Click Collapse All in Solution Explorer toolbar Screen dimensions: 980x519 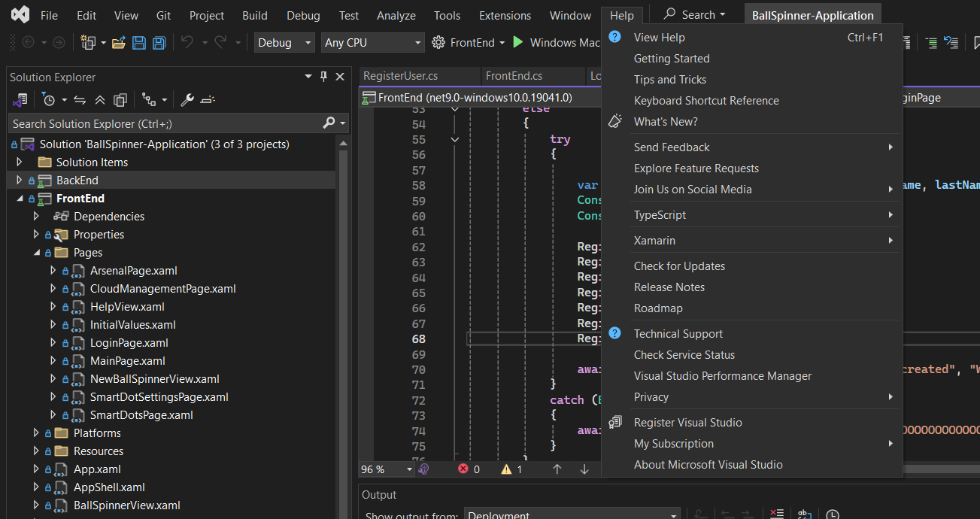pos(99,99)
